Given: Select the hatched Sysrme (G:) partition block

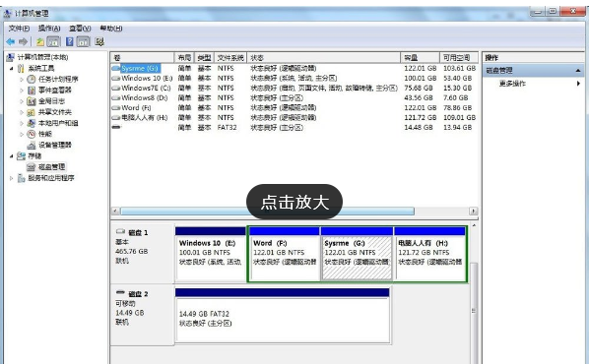Looking at the screenshot, I should (x=357, y=253).
